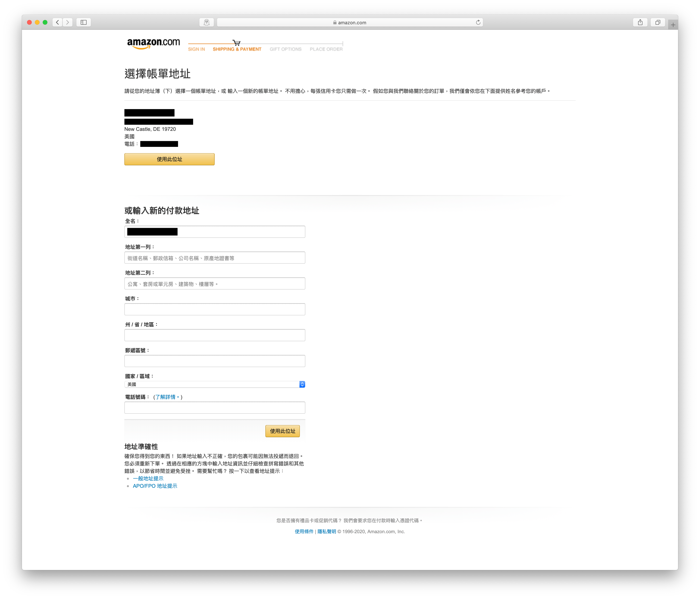Viewport: 700px width, 599px height.
Task: Click the shopping cart progress icon
Action: tap(236, 43)
